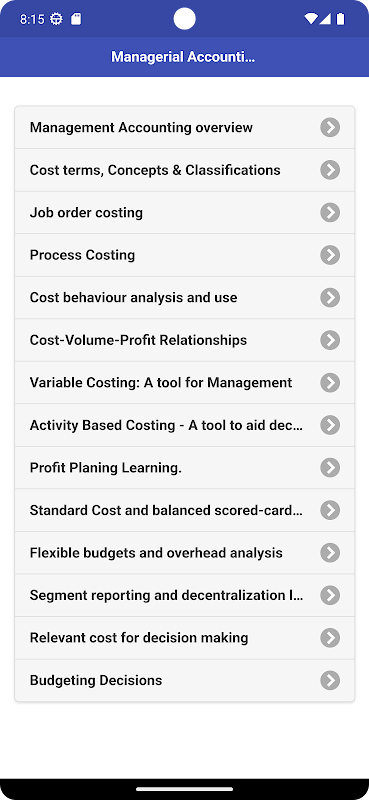The width and height of the screenshot is (369, 800).
Task: Click arrow icon beside Budgeting Decisions
Action: [330, 680]
